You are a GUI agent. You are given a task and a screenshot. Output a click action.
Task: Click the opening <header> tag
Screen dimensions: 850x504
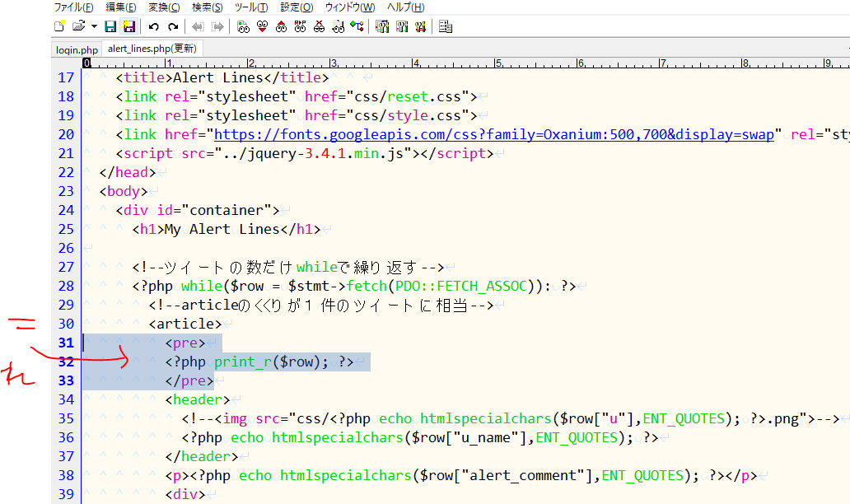(x=198, y=400)
